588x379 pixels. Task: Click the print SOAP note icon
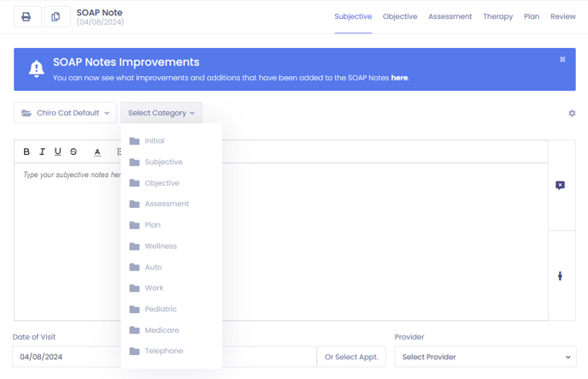coord(27,17)
